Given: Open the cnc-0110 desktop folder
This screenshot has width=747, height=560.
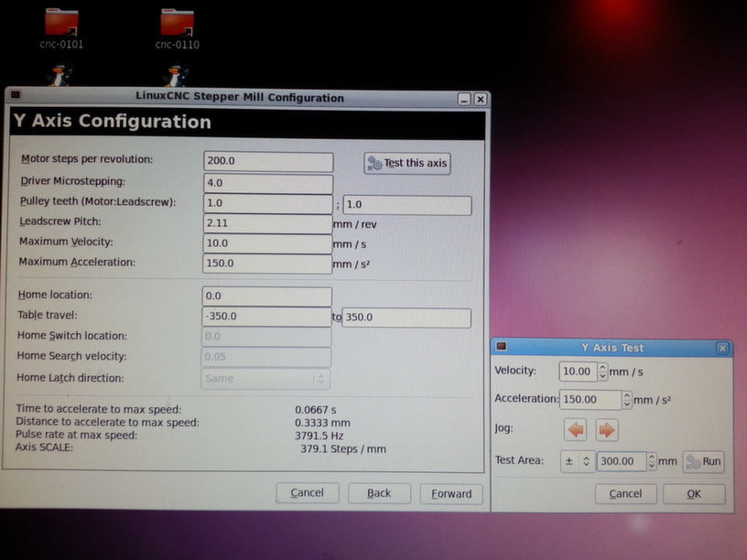Looking at the screenshot, I should click(x=178, y=28).
